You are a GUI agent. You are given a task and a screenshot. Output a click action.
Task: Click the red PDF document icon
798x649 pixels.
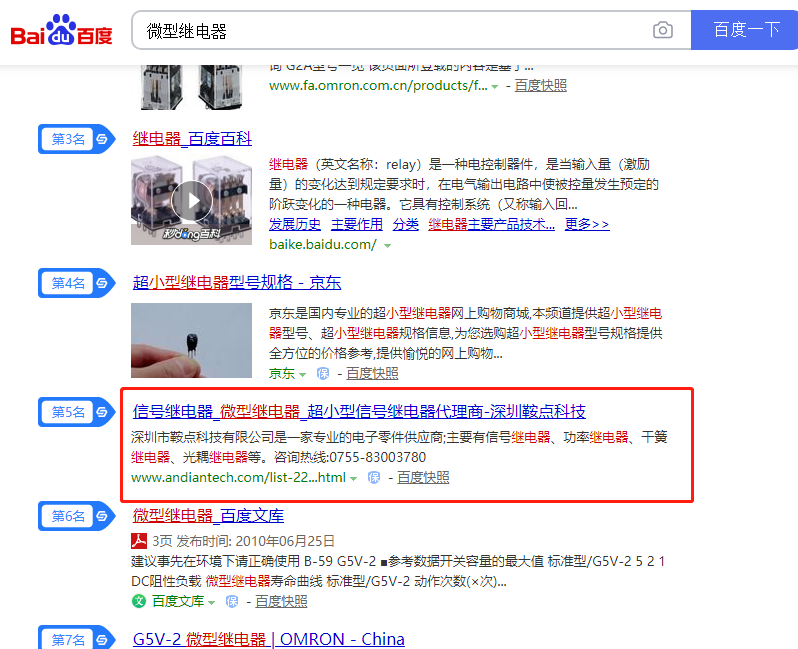coord(139,541)
